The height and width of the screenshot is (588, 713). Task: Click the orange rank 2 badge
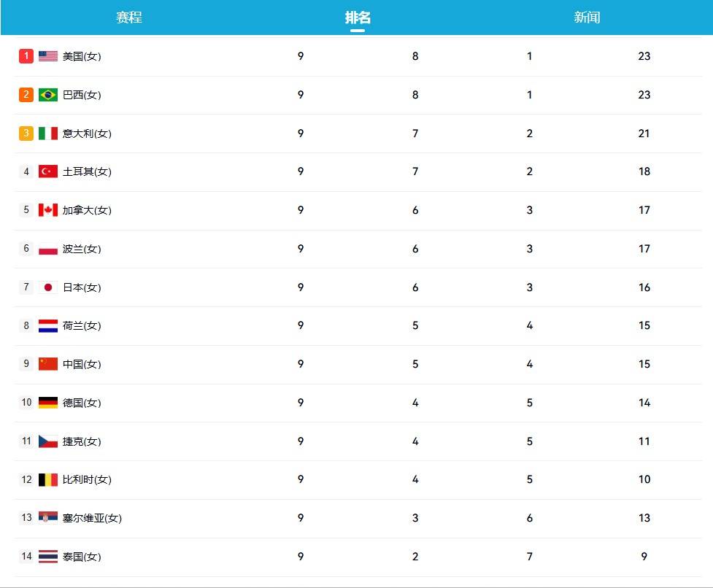pyautogui.click(x=26, y=95)
